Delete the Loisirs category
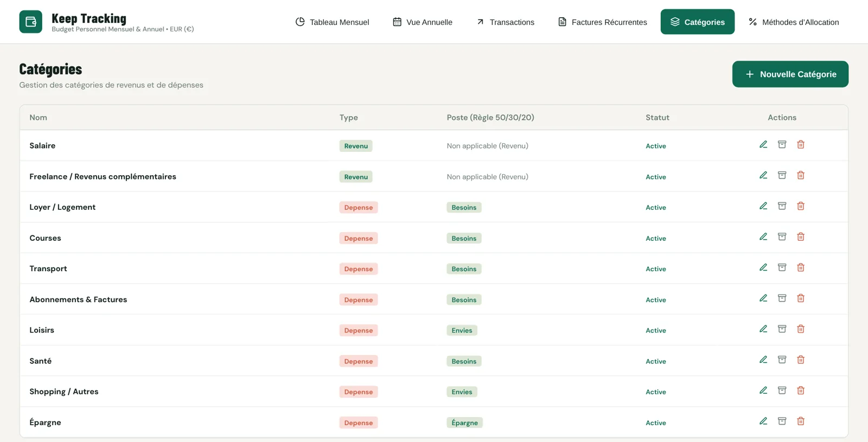Viewport: 868px width, 442px height. tap(801, 329)
